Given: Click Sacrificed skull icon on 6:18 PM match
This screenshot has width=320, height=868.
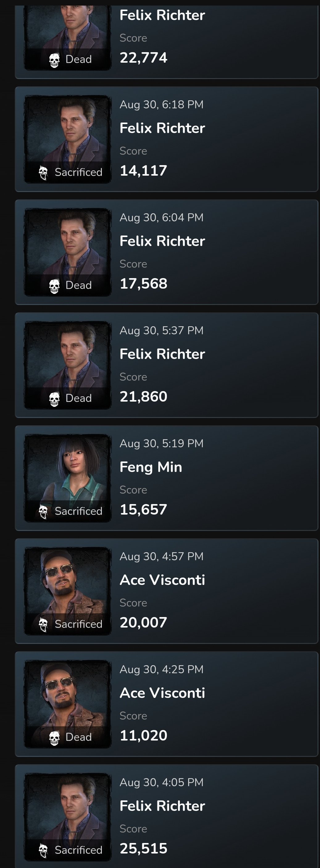Looking at the screenshot, I should 44,173.
